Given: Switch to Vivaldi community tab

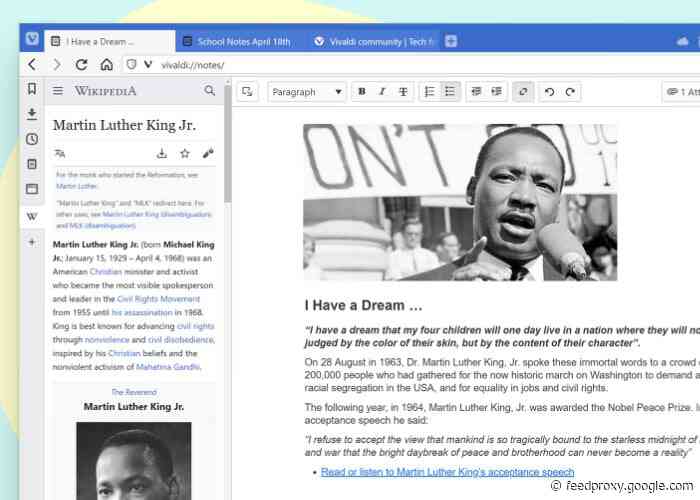Looking at the screenshot, I should 374,42.
